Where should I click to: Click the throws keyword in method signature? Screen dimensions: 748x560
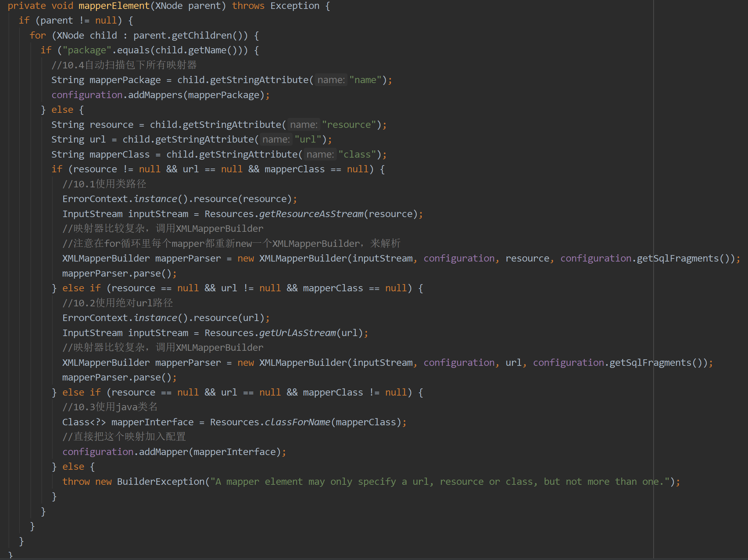coord(248,6)
